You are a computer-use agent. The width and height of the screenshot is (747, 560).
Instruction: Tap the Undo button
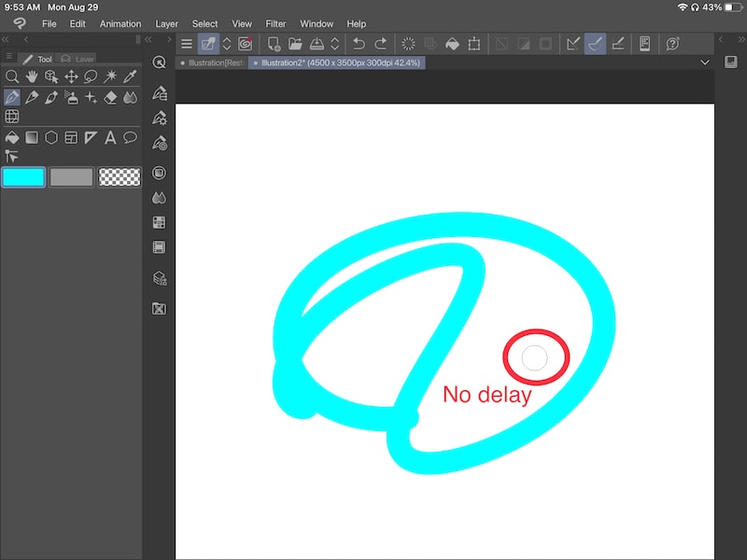click(x=358, y=43)
